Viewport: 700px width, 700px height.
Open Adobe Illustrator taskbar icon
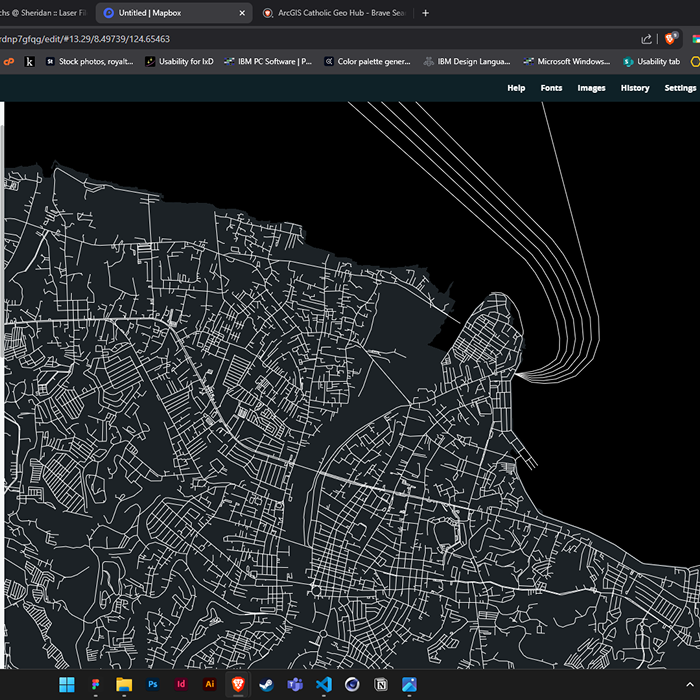point(210,685)
